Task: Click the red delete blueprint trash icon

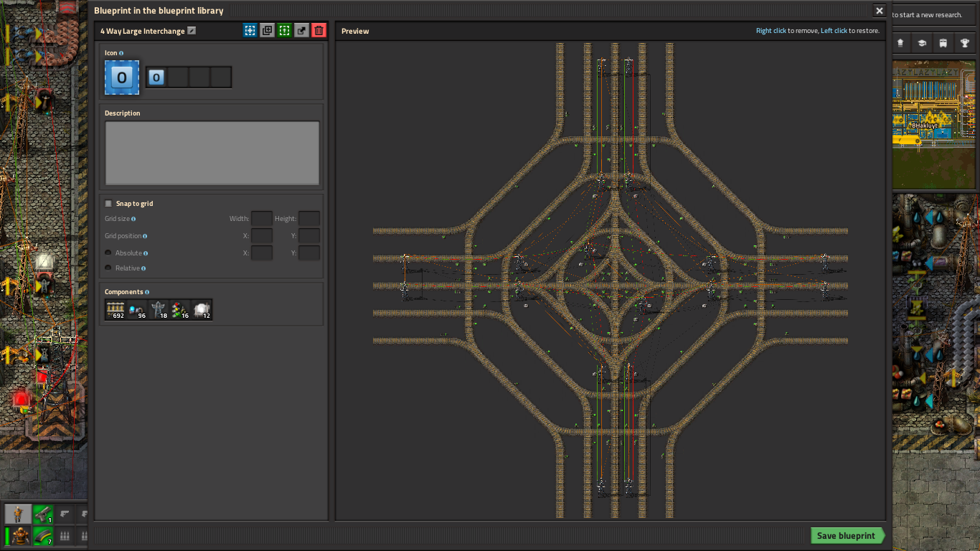Action: 319,31
